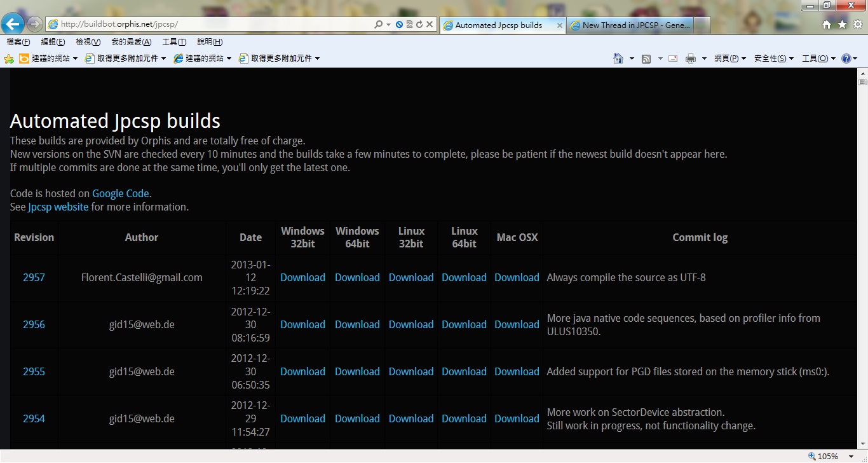Image resolution: width=868 pixels, height=463 pixels.
Task: Click the read mail envelope icon
Action: (673, 59)
